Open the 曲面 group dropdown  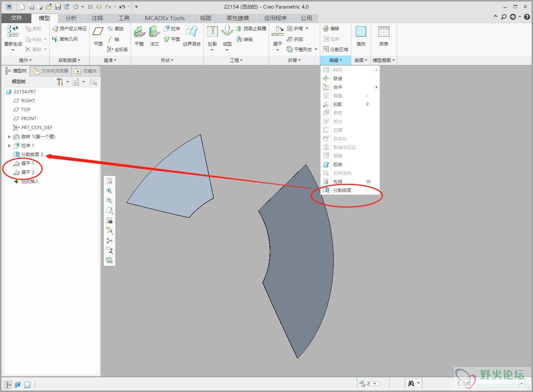tap(361, 60)
